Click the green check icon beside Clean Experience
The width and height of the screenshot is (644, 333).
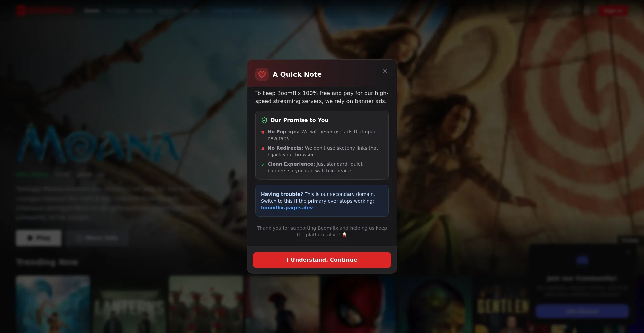263,165
